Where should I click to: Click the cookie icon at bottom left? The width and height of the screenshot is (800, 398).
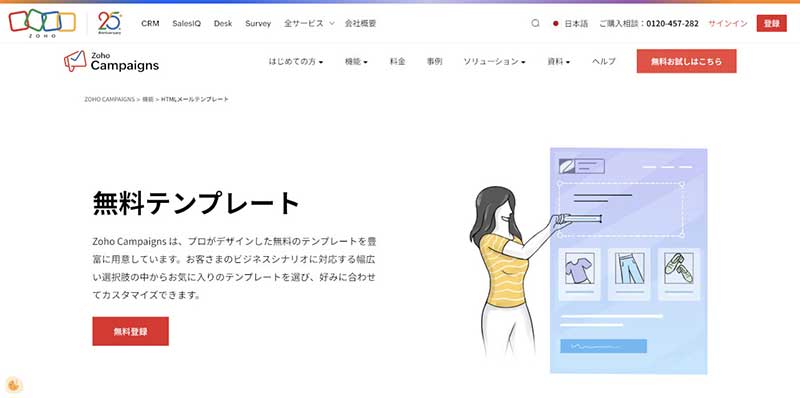pos(14,385)
